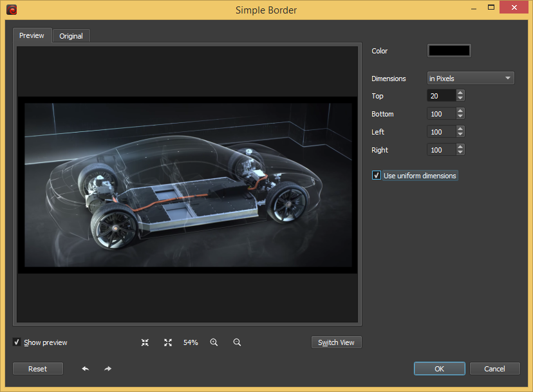
Task: Zoom in the preview with magnifier plus
Action: coord(214,342)
